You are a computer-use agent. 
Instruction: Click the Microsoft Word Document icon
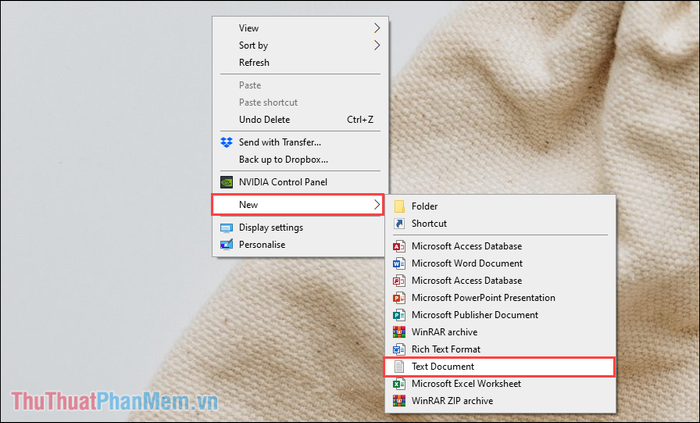click(x=399, y=263)
